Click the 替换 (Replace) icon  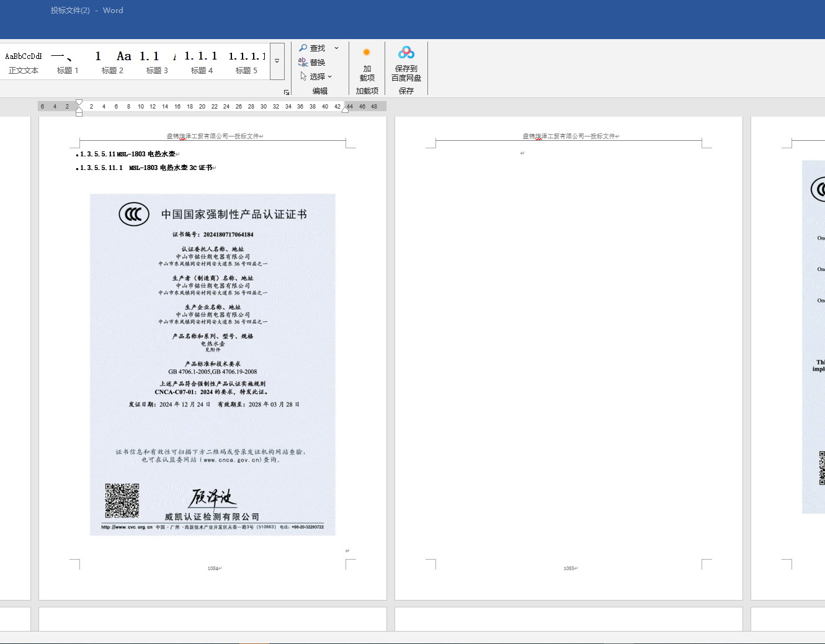pyautogui.click(x=303, y=62)
